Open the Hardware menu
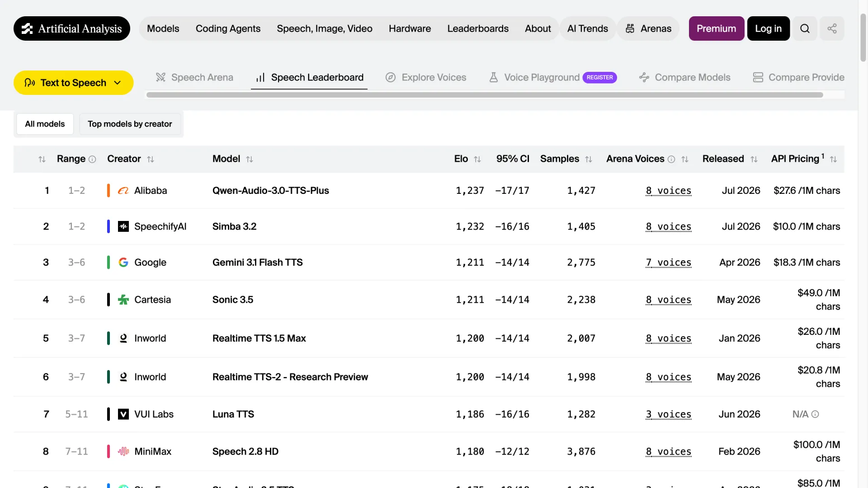Viewport: 868px width, 488px height. 410,28
